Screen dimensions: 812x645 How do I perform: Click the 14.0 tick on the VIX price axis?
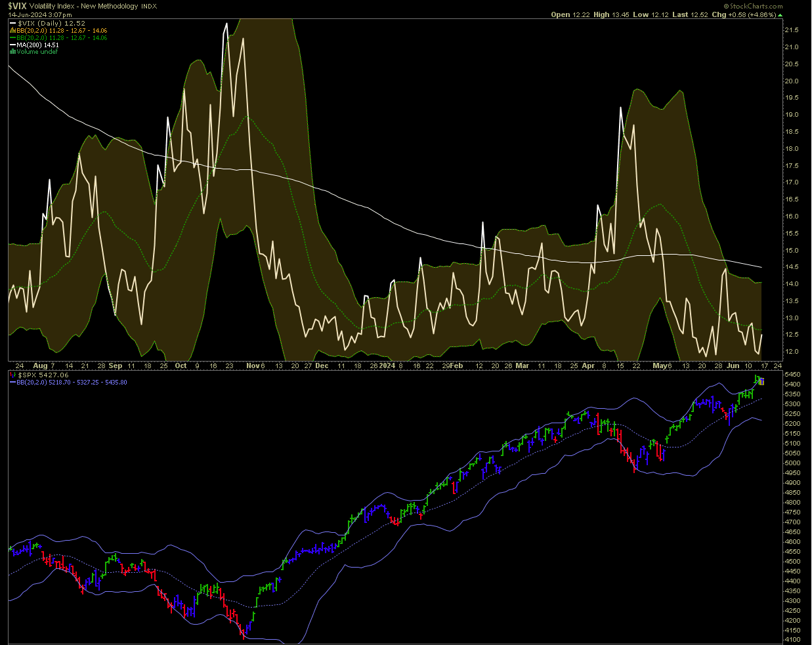pyautogui.click(x=792, y=284)
